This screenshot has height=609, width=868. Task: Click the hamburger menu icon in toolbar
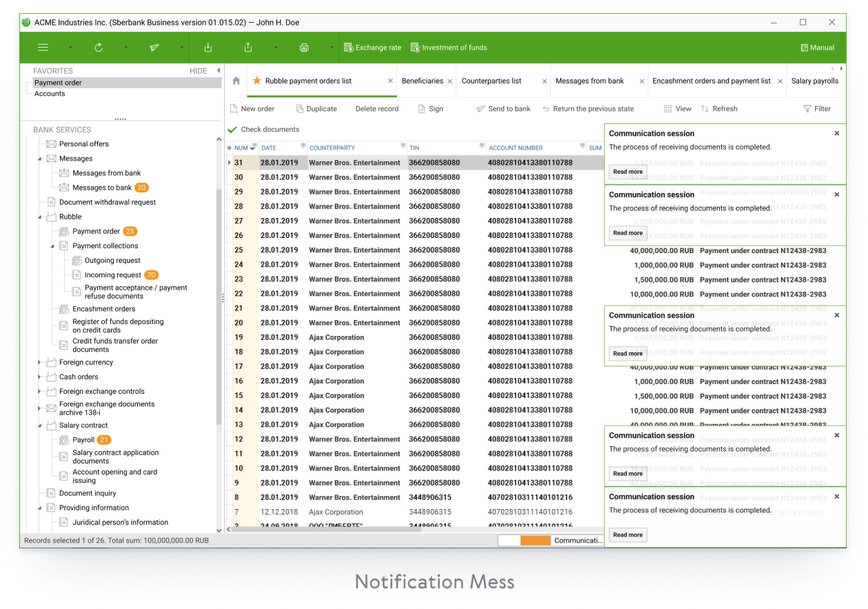[43, 48]
